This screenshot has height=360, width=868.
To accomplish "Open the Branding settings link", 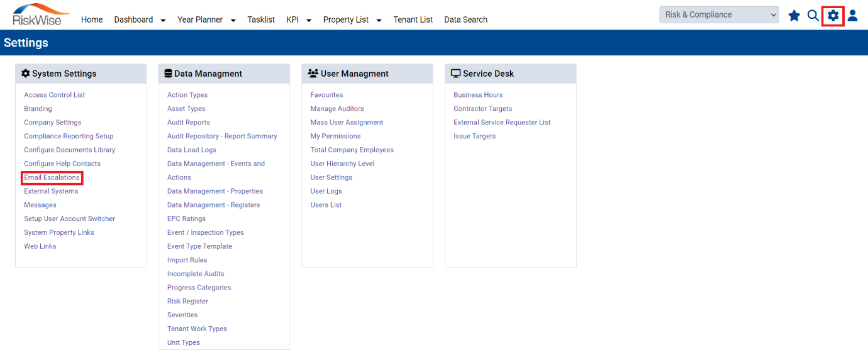I will [x=38, y=109].
